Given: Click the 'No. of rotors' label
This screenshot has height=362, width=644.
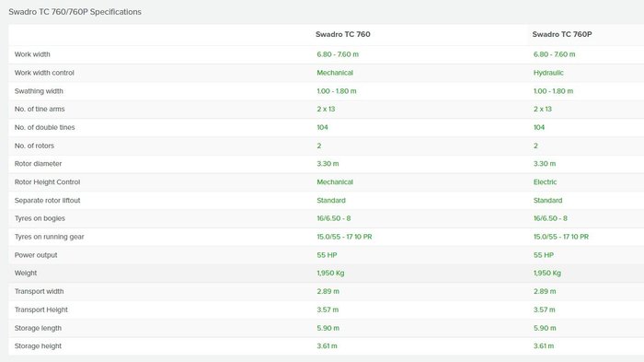Looking at the screenshot, I should 34,146.
